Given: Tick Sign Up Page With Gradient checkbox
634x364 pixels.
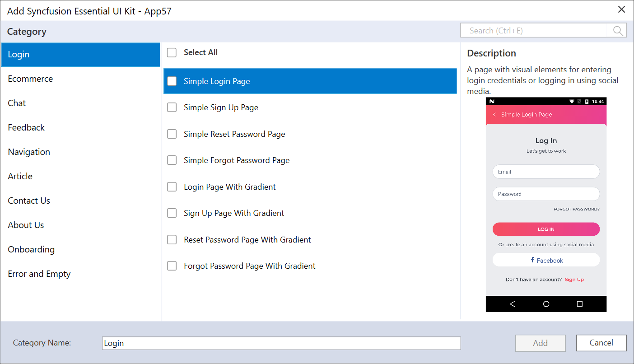Looking at the screenshot, I should [172, 213].
